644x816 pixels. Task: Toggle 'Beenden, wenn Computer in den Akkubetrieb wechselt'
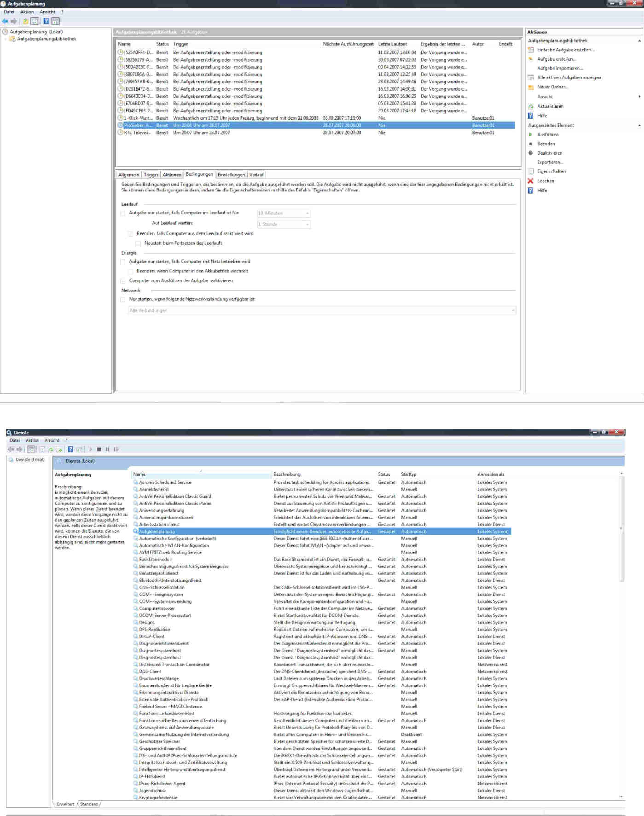[131, 272]
